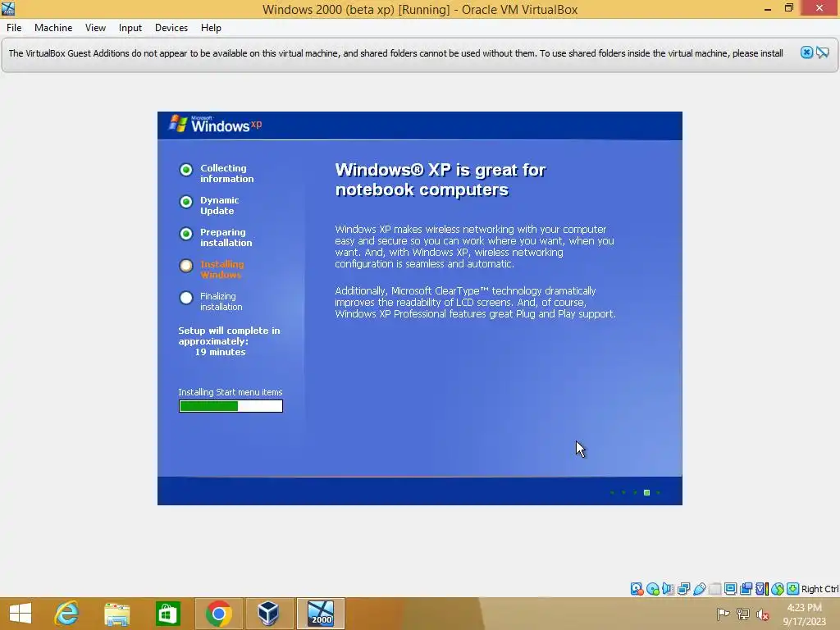Open the Machine menu
The image size is (840, 630).
tap(53, 28)
